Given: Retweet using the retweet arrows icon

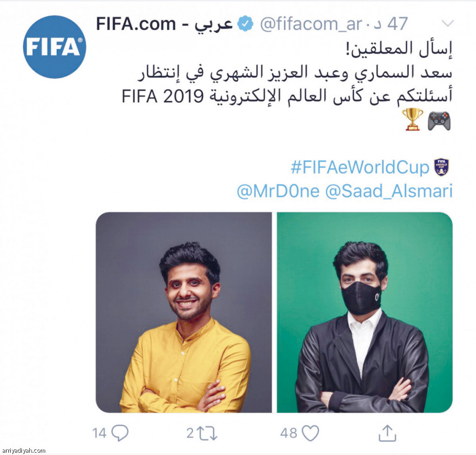Looking at the screenshot, I should tap(207, 433).
